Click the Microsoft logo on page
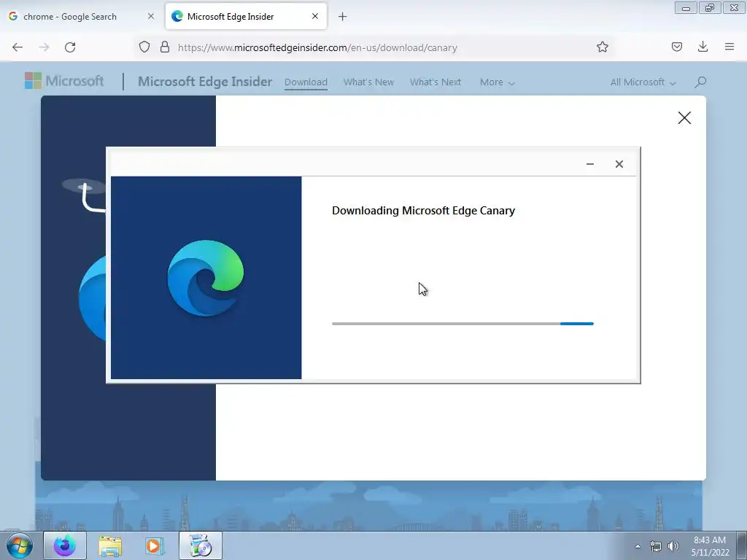The height and width of the screenshot is (560, 747). pos(64,81)
